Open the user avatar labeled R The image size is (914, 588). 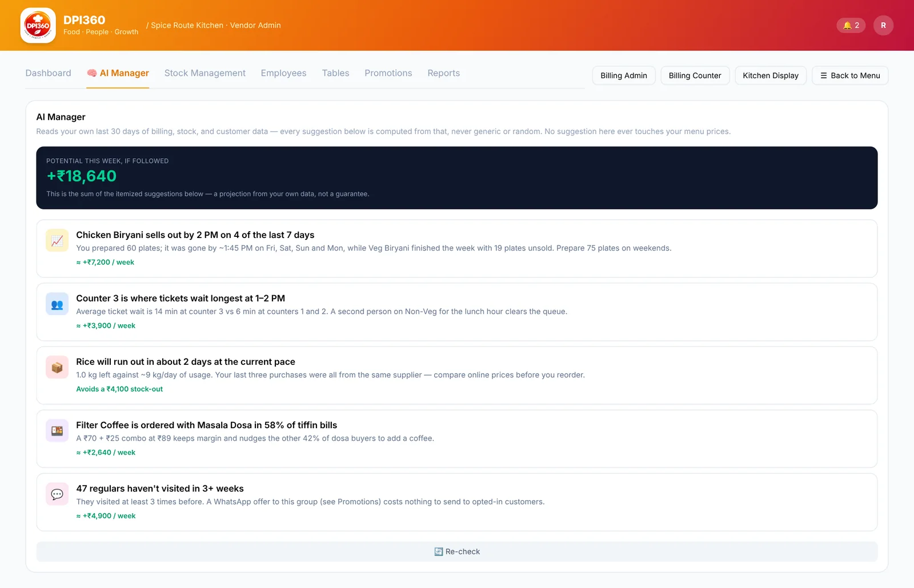883,25
